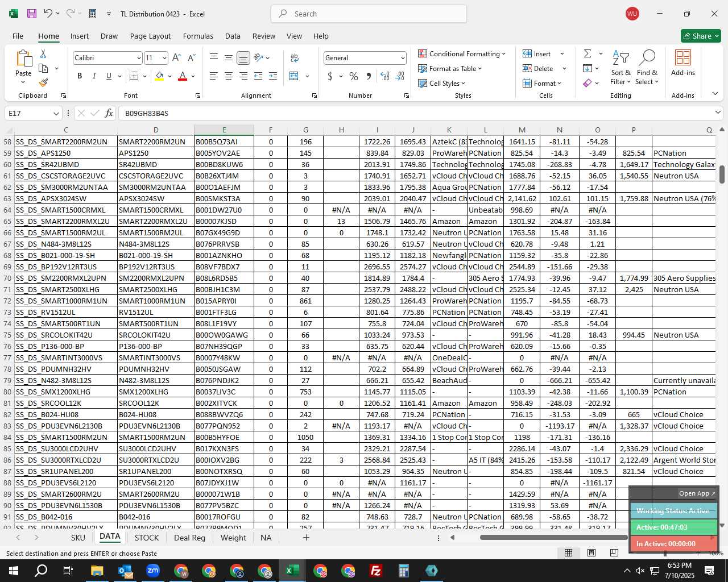The width and height of the screenshot is (728, 582).
Task: Increase decimal places
Action: pos(385,76)
